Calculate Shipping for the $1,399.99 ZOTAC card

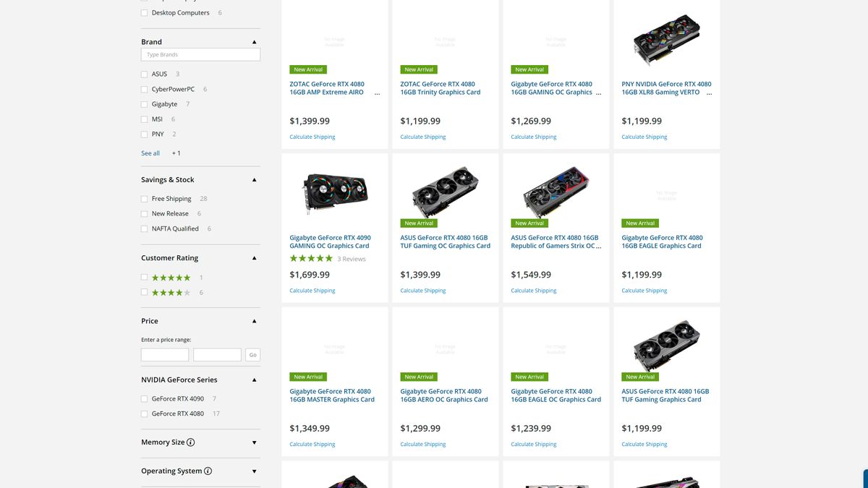pos(312,137)
